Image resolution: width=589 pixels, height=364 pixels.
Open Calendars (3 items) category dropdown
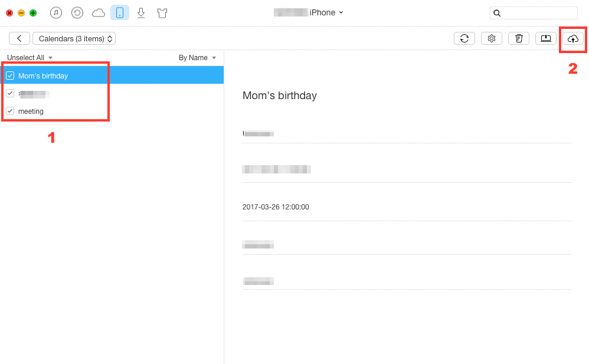pyautogui.click(x=74, y=38)
